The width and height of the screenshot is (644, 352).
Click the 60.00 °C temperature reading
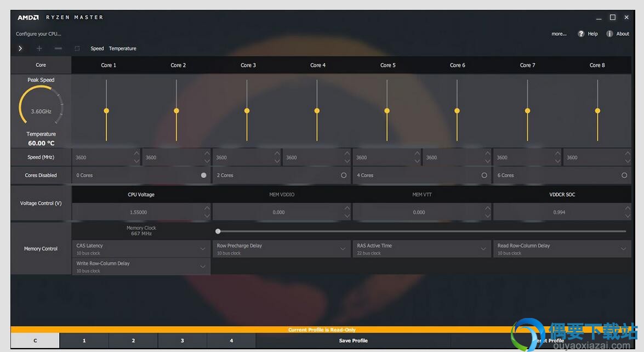(x=41, y=143)
